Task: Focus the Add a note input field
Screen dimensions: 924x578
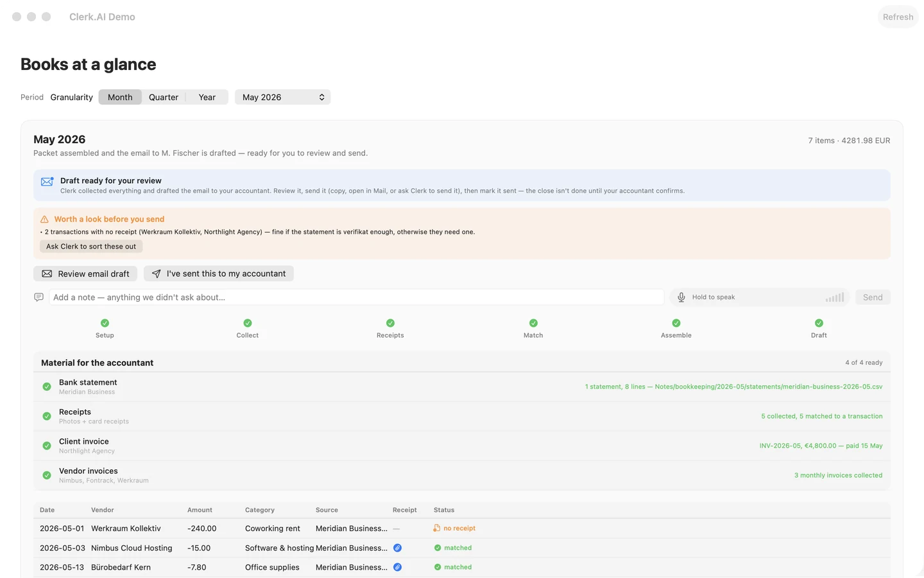Action: [356, 297]
